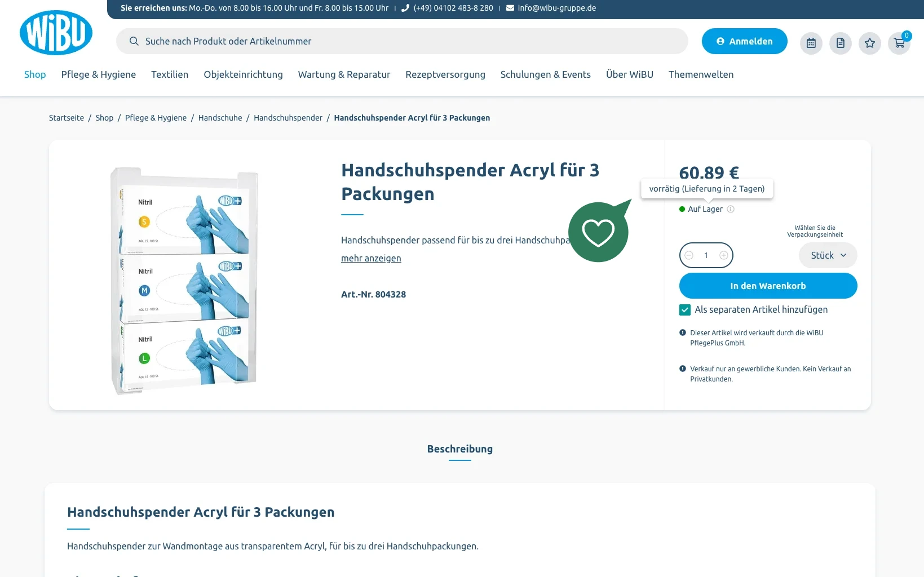The image size is (924, 577).
Task: Open Rezeptversorgung menu
Action: pos(445,74)
